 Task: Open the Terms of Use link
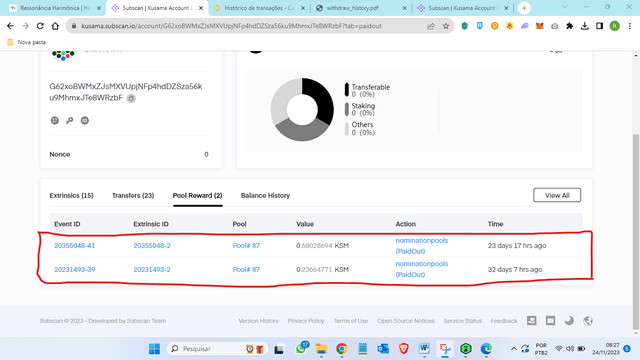(351, 321)
